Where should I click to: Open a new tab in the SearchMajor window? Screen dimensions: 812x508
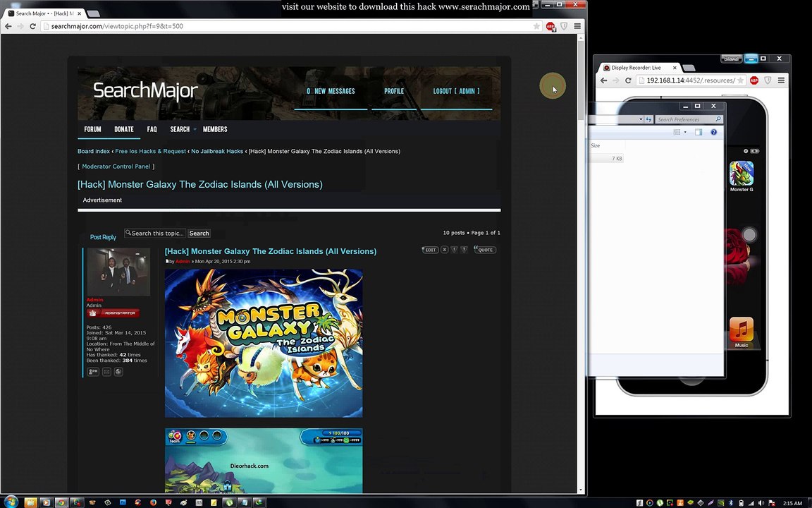[x=93, y=13]
